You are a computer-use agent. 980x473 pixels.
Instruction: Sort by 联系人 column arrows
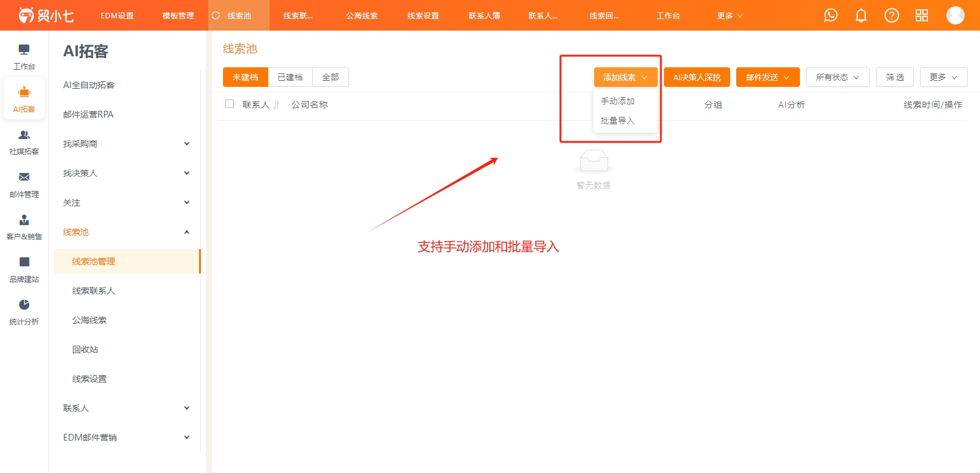click(x=276, y=105)
